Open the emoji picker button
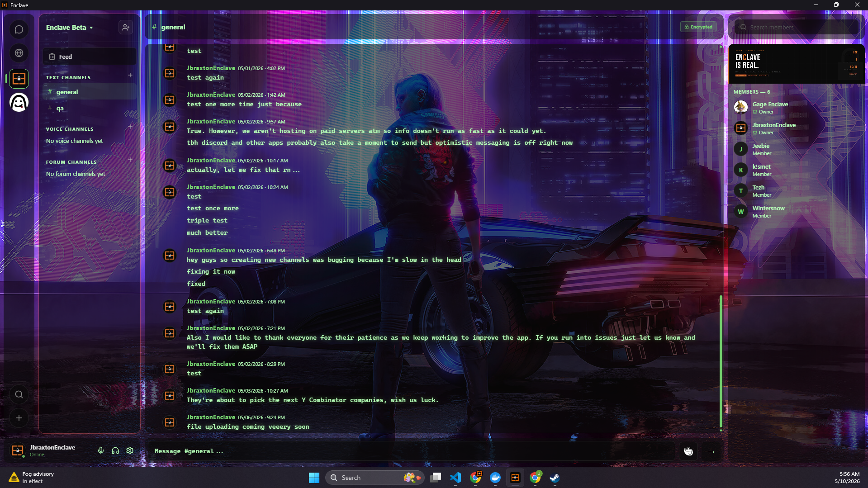This screenshot has height=488, width=868. (x=688, y=451)
